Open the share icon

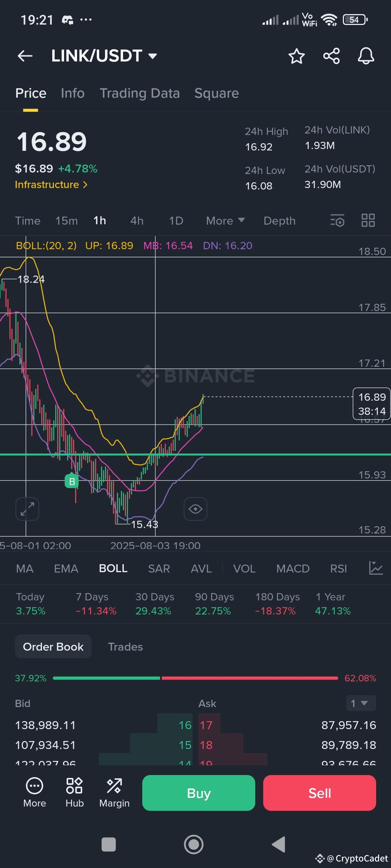(331, 56)
